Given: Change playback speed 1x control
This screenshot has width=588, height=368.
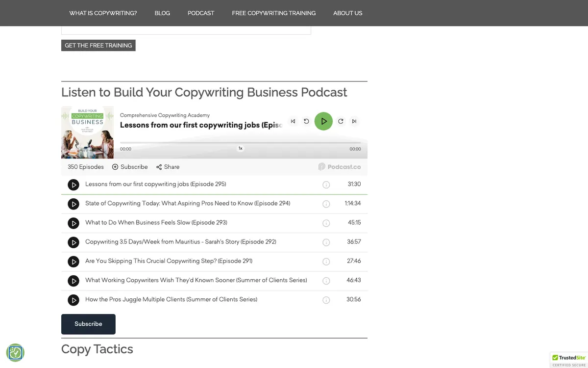Looking at the screenshot, I should coord(240,148).
